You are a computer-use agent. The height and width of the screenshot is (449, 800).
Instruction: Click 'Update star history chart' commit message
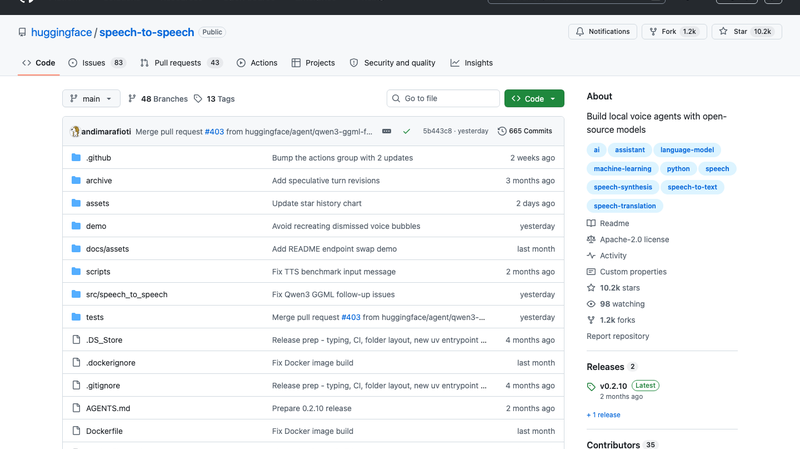[x=316, y=203]
